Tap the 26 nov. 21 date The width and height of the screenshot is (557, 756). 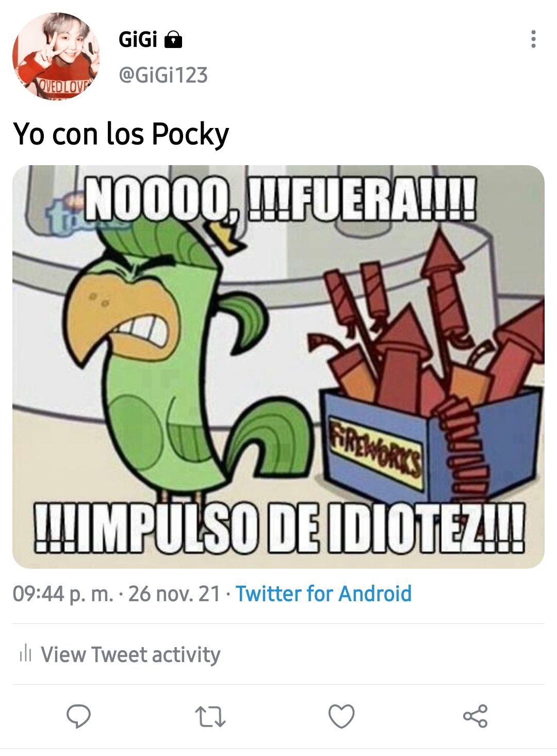point(174,594)
